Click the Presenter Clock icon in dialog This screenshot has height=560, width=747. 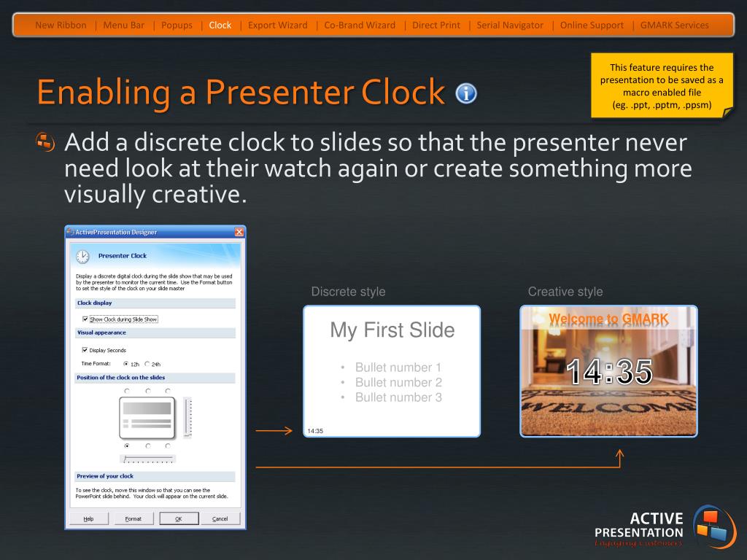pyautogui.click(x=83, y=256)
